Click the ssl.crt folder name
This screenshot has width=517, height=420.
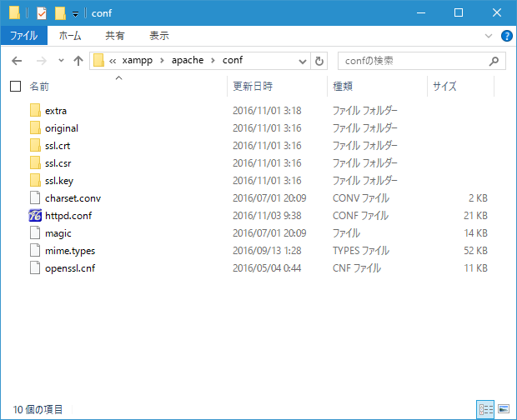tap(58, 146)
